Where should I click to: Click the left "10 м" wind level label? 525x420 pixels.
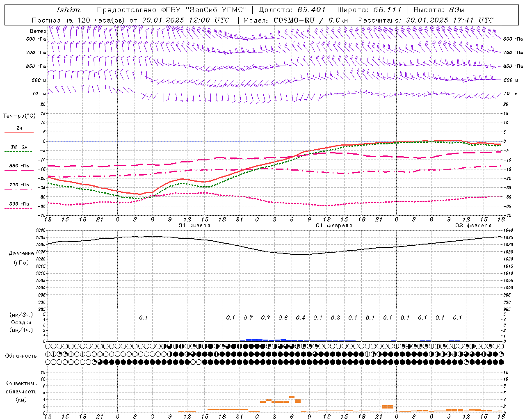click(39, 94)
